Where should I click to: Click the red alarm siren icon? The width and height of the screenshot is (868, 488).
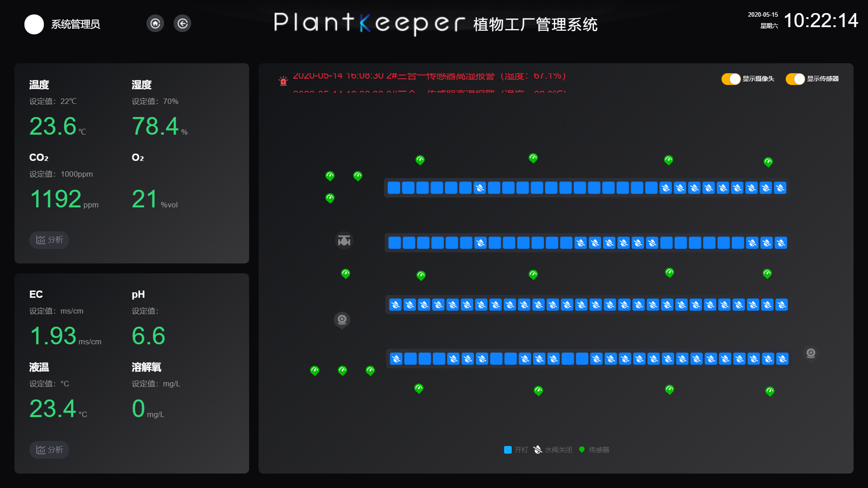283,81
